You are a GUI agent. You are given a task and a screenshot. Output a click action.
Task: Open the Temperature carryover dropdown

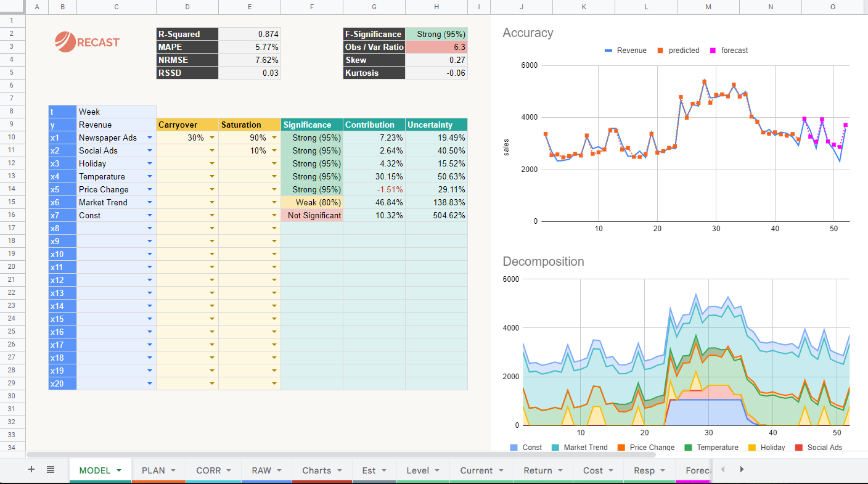click(x=212, y=176)
